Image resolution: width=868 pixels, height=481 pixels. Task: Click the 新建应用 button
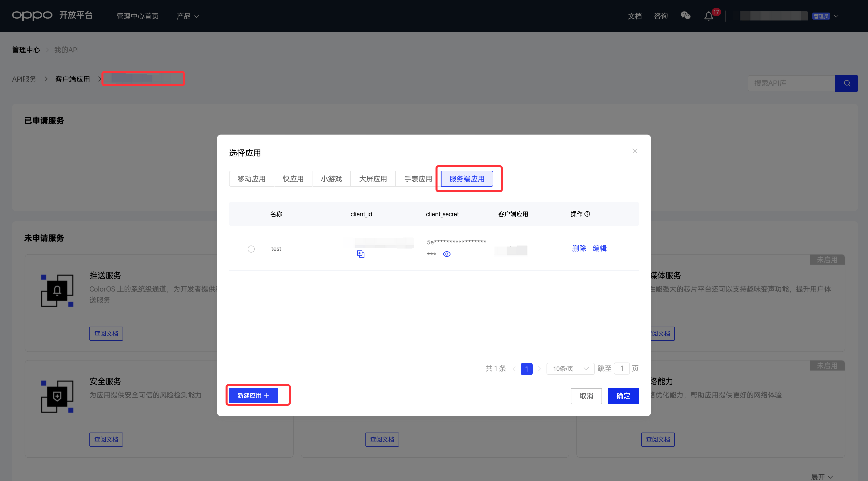click(253, 395)
